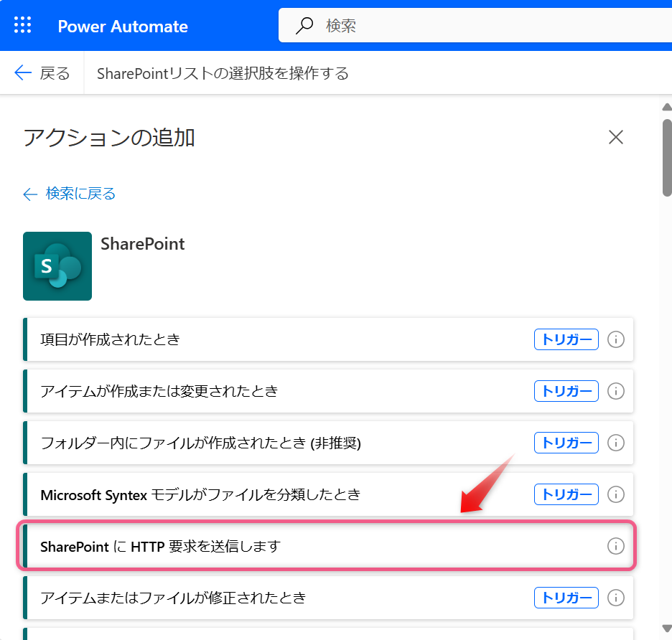Select アイテムが作成または変更されたとき trigger

click(x=328, y=391)
